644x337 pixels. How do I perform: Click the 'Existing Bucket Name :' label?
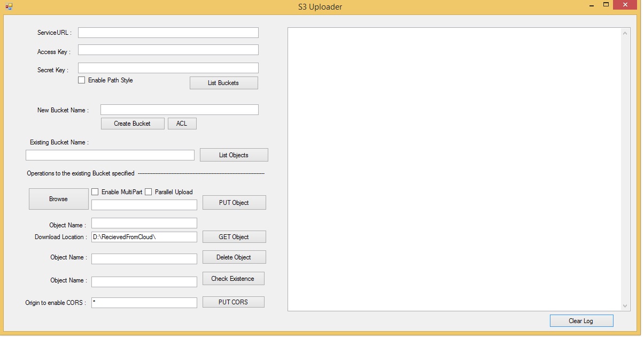click(x=59, y=143)
